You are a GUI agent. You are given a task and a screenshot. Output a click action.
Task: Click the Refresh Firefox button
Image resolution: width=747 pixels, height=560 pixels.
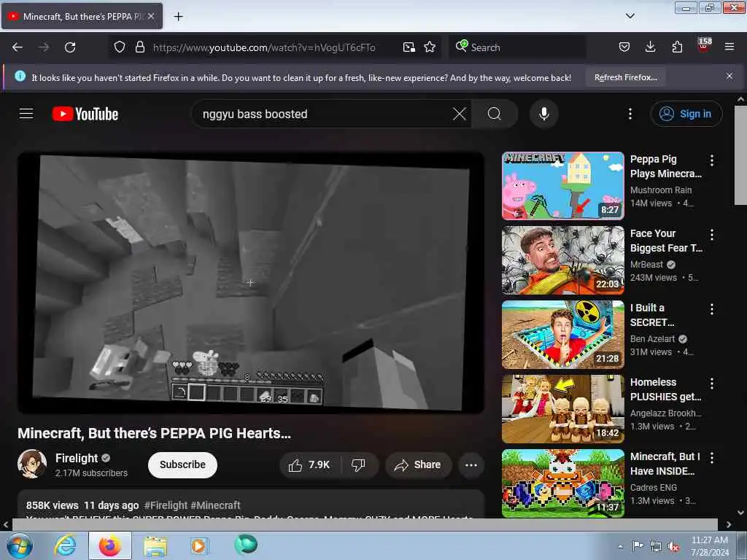625,77
